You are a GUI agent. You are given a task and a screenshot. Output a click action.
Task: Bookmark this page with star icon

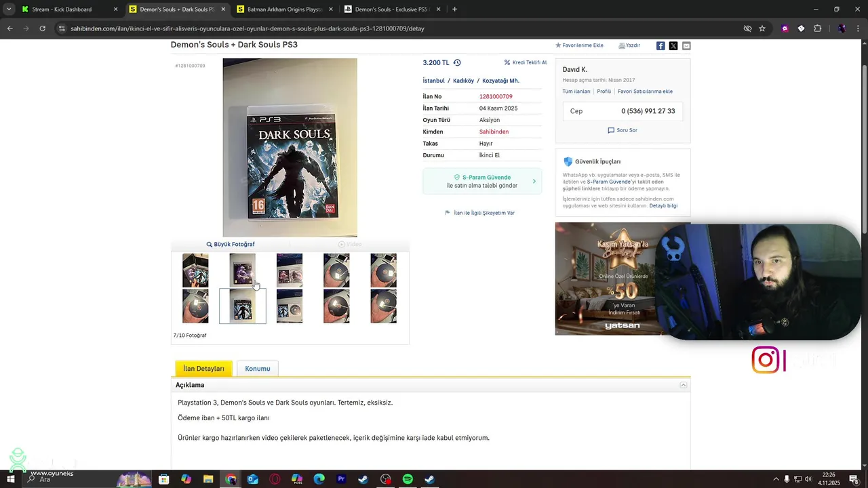click(762, 28)
